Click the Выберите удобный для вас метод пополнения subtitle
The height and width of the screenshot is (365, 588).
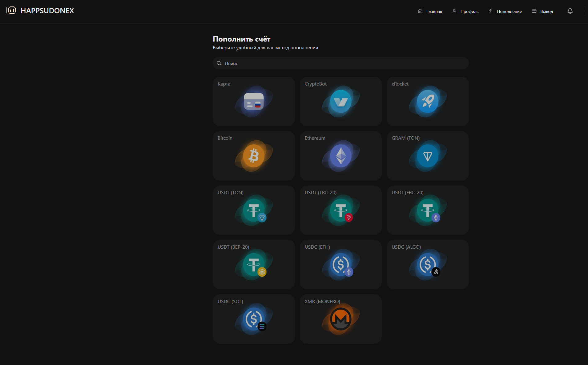coord(265,48)
